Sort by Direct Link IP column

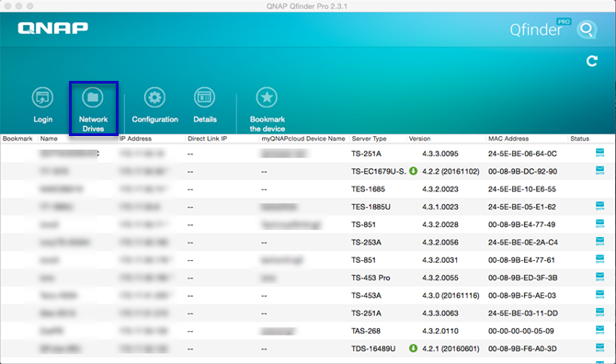[208, 139]
